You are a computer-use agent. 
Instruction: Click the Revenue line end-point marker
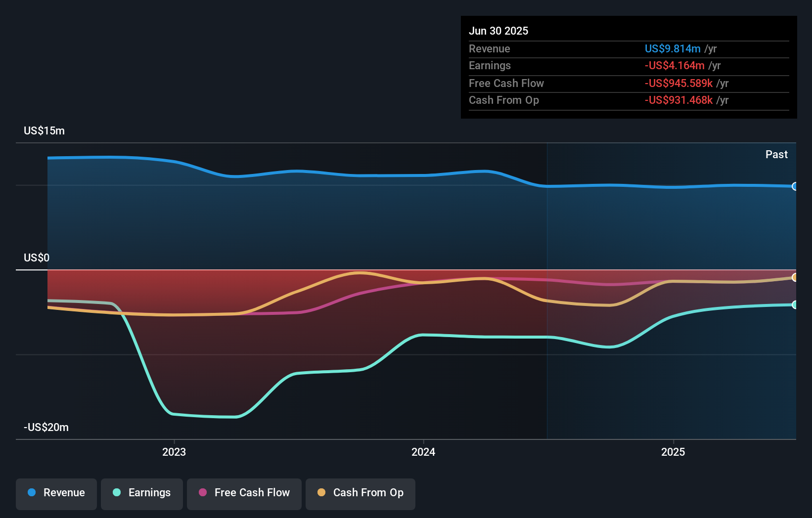click(795, 186)
